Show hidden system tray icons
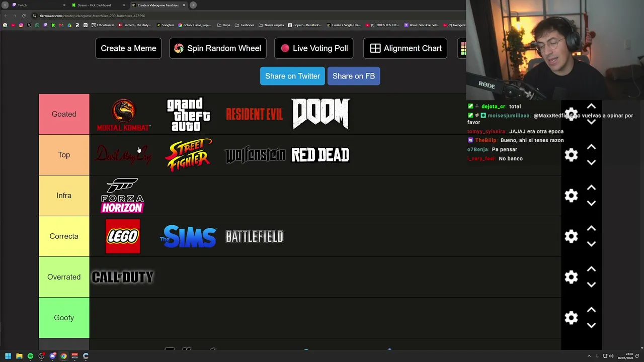 pyautogui.click(x=589, y=356)
